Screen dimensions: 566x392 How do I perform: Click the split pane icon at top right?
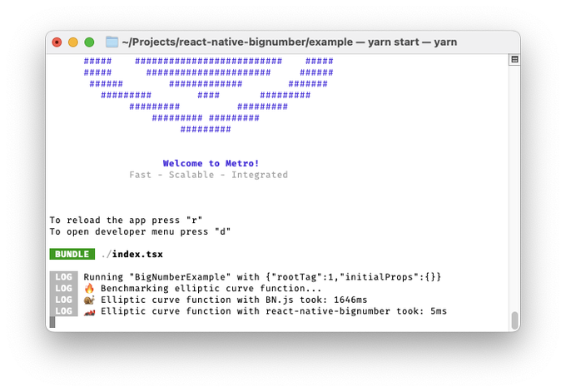(514, 59)
